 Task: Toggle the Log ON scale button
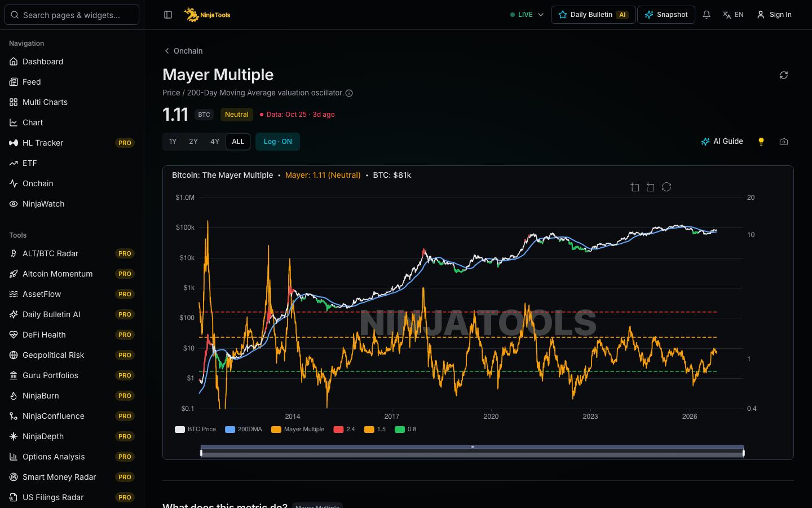[277, 142]
